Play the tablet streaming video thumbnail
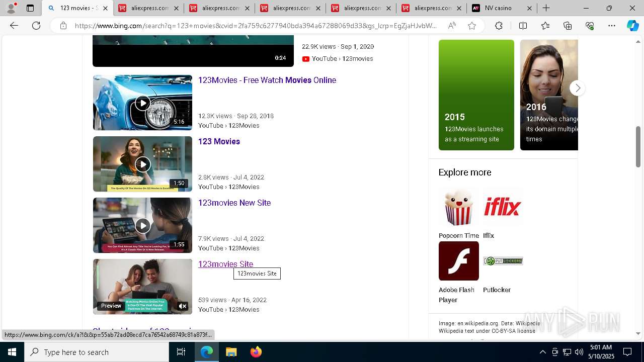 tap(142, 225)
